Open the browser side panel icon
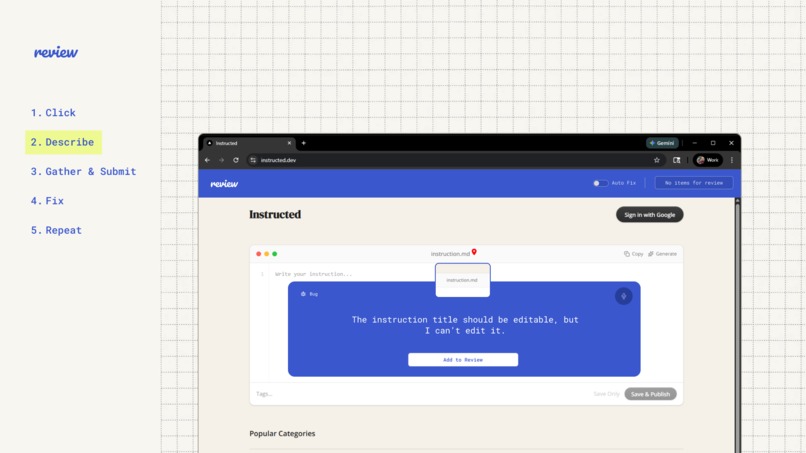Image resolution: width=806 pixels, height=453 pixels. point(676,160)
